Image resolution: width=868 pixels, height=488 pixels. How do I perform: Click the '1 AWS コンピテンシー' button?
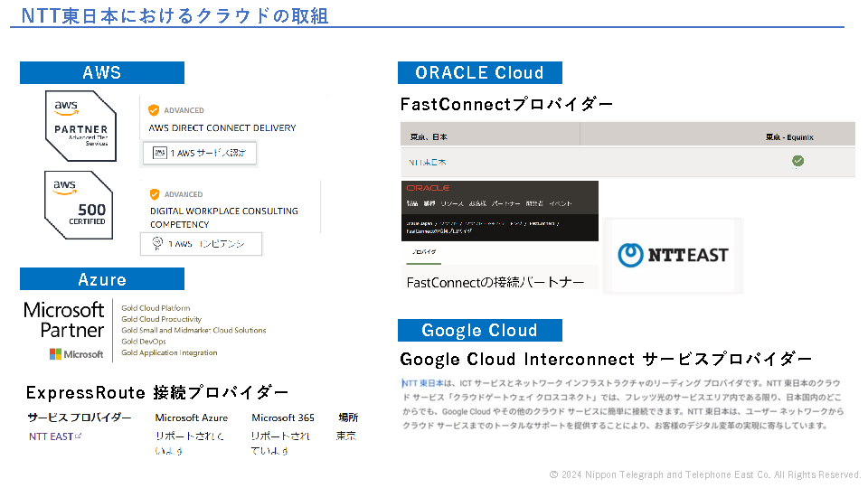(x=201, y=244)
